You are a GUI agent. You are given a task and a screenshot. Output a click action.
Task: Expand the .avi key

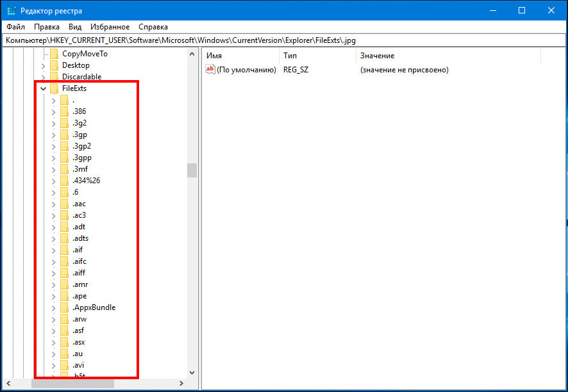(54, 365)
